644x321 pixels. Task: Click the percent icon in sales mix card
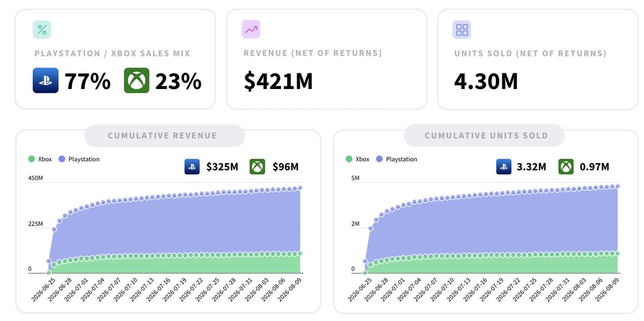(42, 29)
